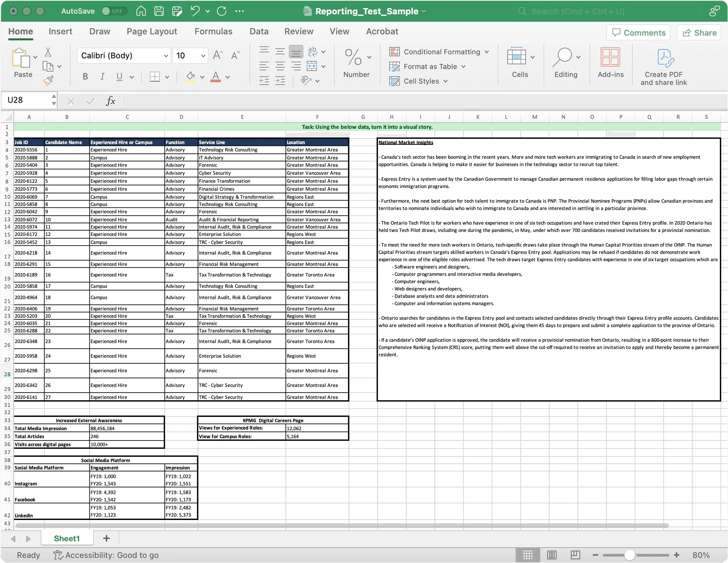Open the Comments pane button
728x563 pixels.
638,33
